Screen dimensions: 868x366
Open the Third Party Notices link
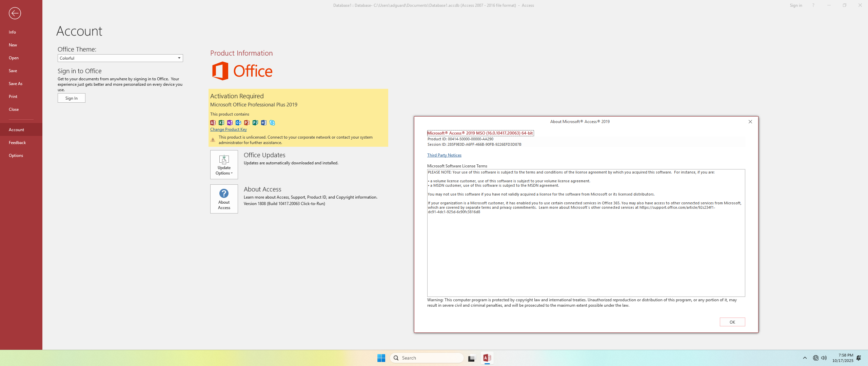point(444,155)
